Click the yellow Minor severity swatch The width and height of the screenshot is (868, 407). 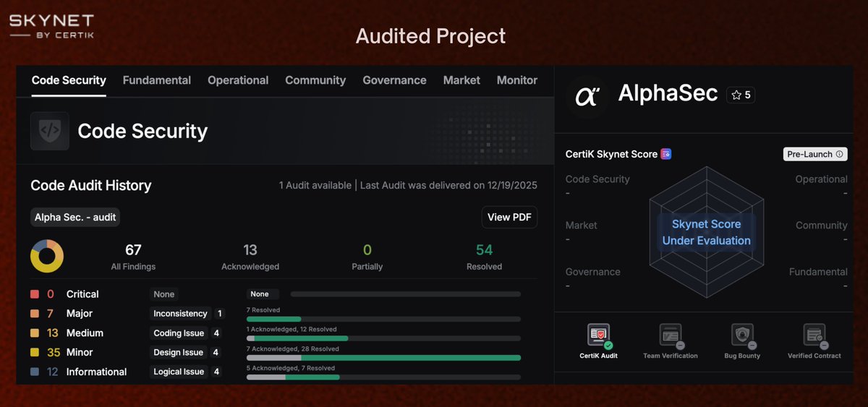click(x=35, y=353)
